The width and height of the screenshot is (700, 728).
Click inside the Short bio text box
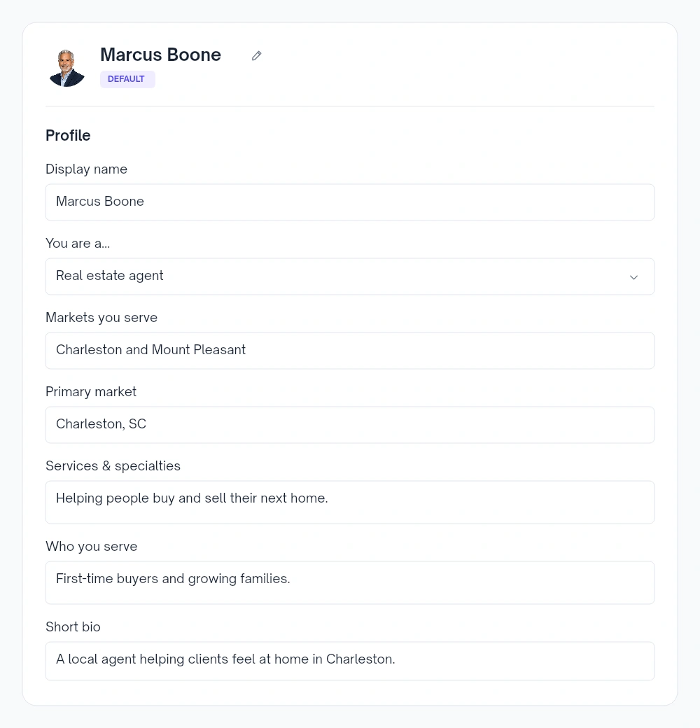click(350, 661)
